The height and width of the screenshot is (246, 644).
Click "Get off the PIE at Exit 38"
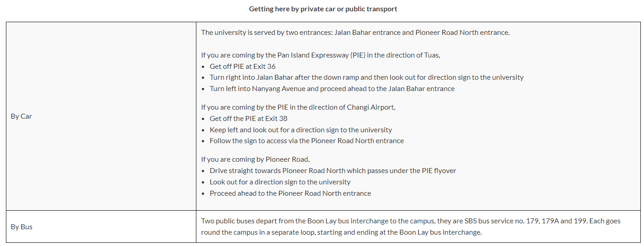pos(248,119)
